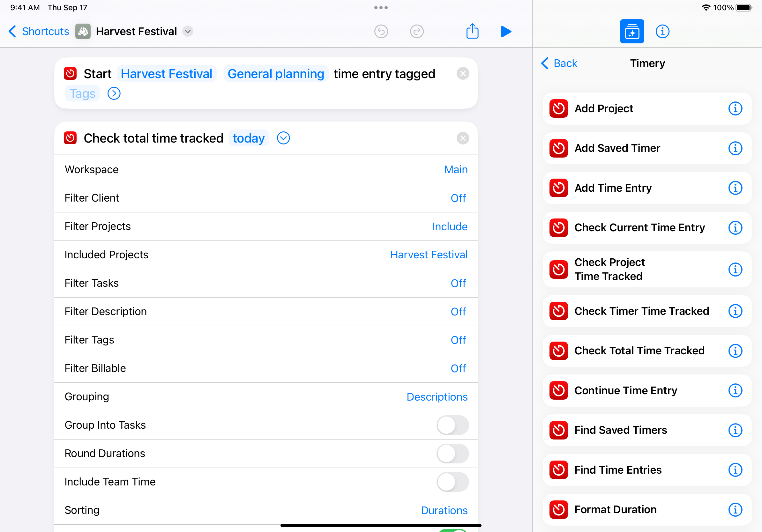The width and height of the screenshot is (762, 532).
Task: Change the Harvest Festival project parameter
Action: (x=167, y=74)
